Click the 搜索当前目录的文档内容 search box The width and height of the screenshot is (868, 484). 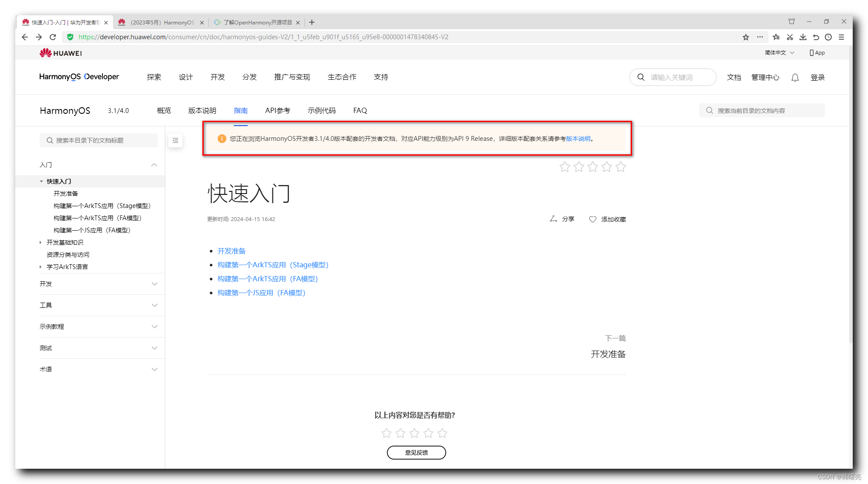pos(762,111)
